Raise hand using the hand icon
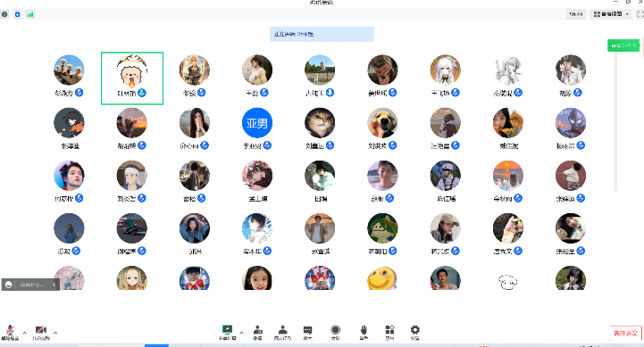The width and height of the screenshot is (644, 347). pos(364,333)
